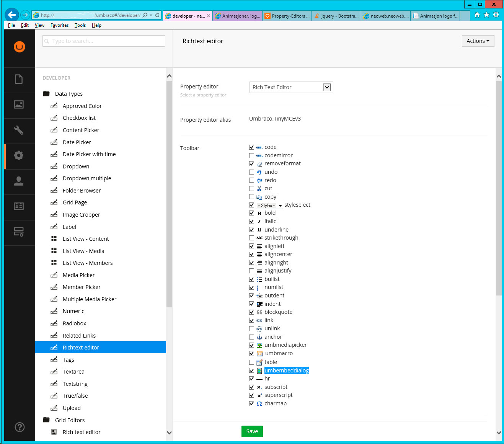This screenshot has height=444, width=504.
Task: Enable the alignjustify checkbox
Action: pyautogui.click(x=251, y=271)
